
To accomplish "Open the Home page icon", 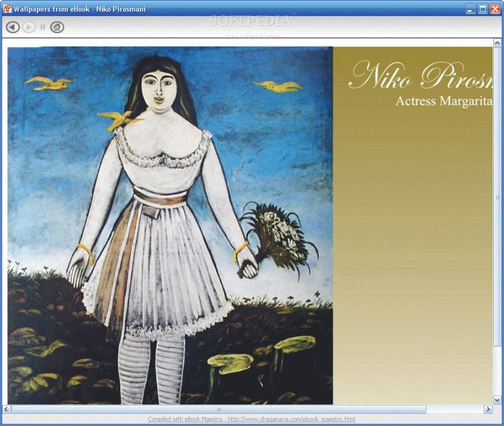I will (57, 27).
